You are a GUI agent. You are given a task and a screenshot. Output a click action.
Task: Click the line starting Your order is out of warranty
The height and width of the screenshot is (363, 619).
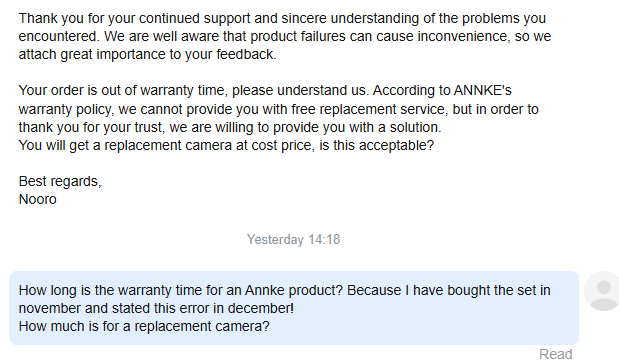265,90
